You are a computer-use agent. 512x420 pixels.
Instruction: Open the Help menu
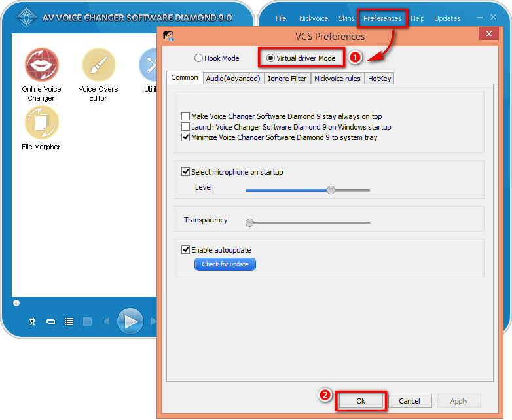(417, 18)
